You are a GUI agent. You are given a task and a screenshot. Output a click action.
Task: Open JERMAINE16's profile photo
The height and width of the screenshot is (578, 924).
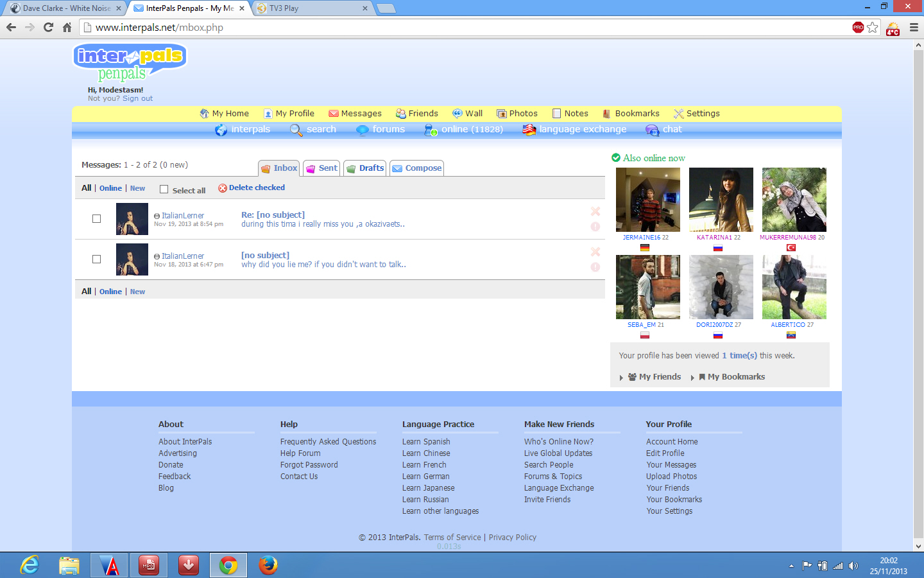[648, 200]
